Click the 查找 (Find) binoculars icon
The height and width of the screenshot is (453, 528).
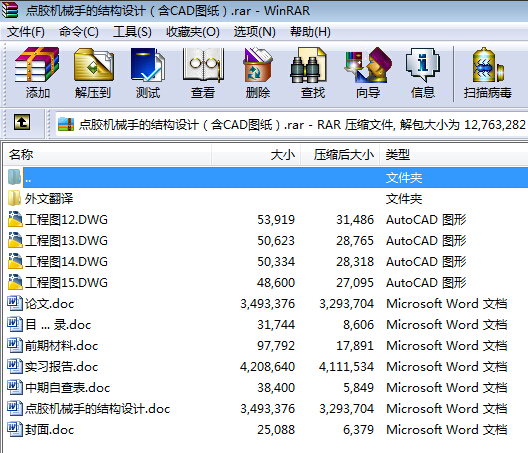pyautogui.click(x=308, y=65)
